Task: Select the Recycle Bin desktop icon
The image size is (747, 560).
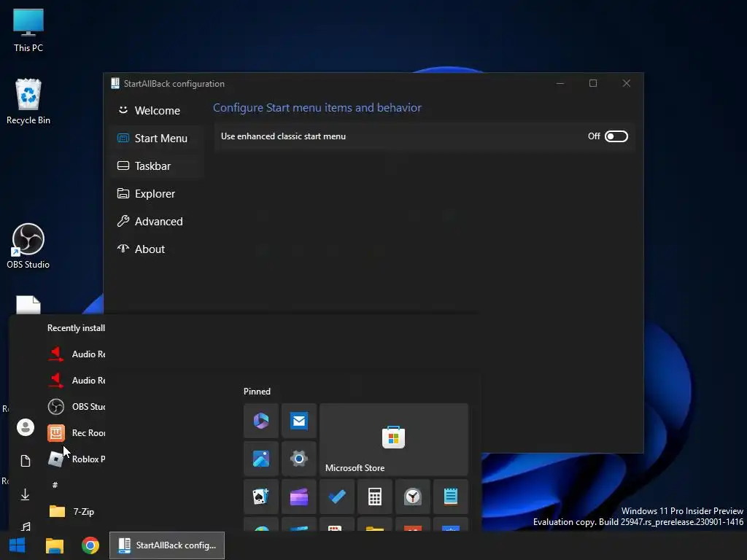Action: (x=28, y=102)
